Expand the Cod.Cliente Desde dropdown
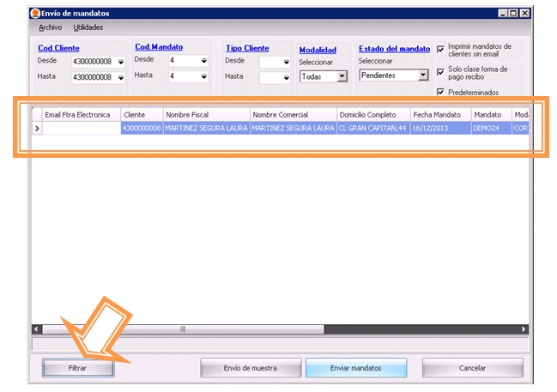 pos(120,62)
